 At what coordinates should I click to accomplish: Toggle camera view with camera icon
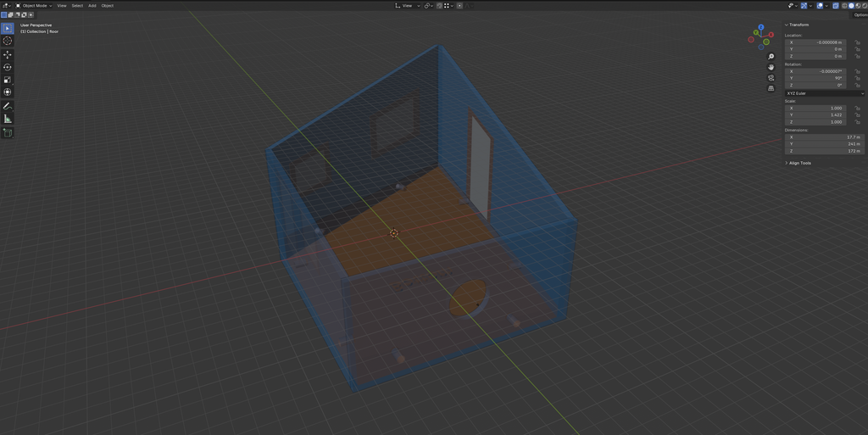point(771,77)
